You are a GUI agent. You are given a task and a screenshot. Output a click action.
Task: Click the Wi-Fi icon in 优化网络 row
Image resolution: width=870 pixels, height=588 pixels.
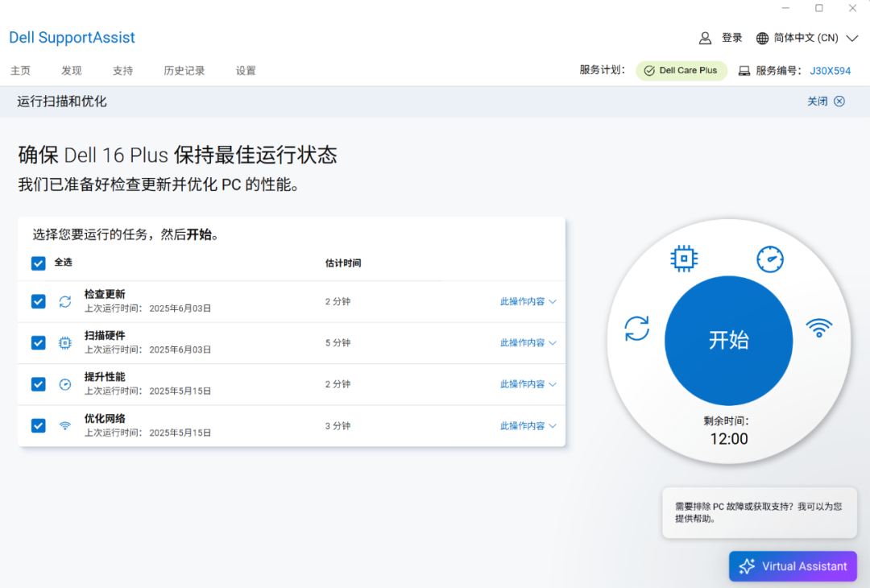click(65, 425)
